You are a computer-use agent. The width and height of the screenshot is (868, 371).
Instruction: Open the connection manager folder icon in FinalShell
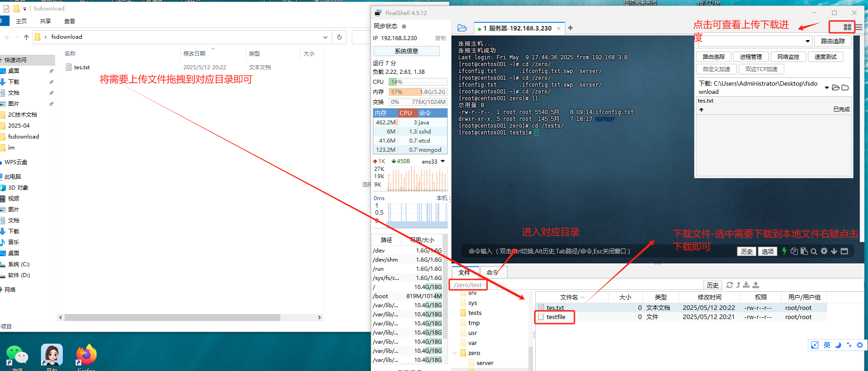pyautogui.click(x=462, y=28)
